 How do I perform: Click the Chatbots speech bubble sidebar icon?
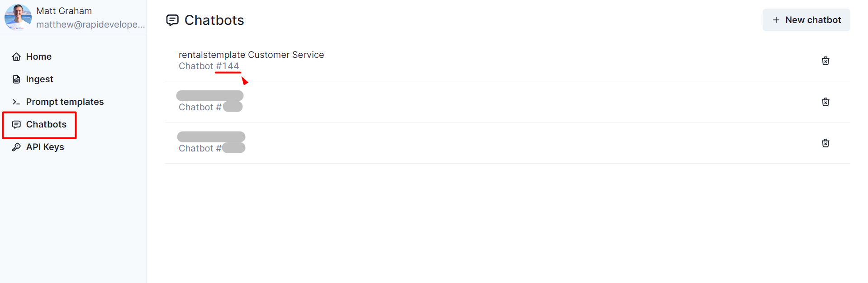pyautogui.click(x=16, y=124)
